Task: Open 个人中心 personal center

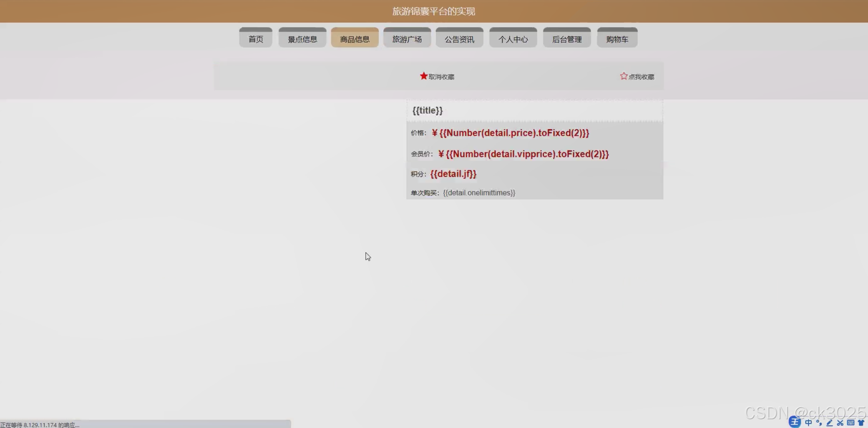Action: coord(513,39)
